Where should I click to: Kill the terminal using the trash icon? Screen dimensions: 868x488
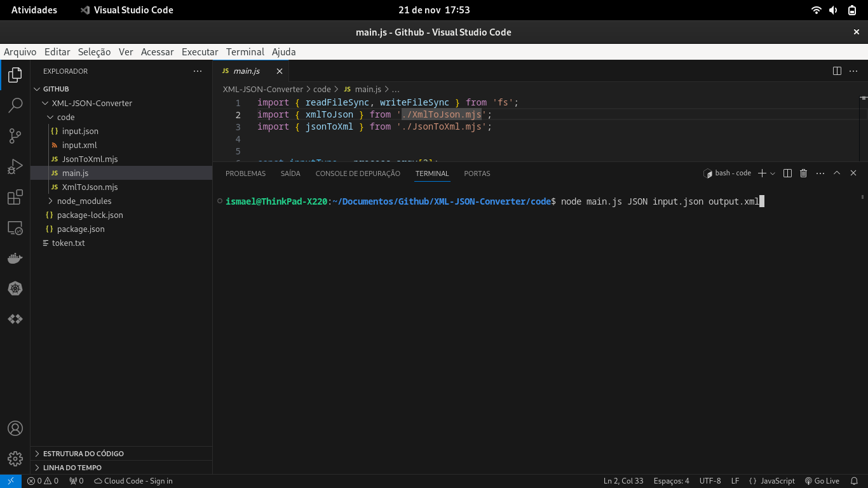(803, 173)
